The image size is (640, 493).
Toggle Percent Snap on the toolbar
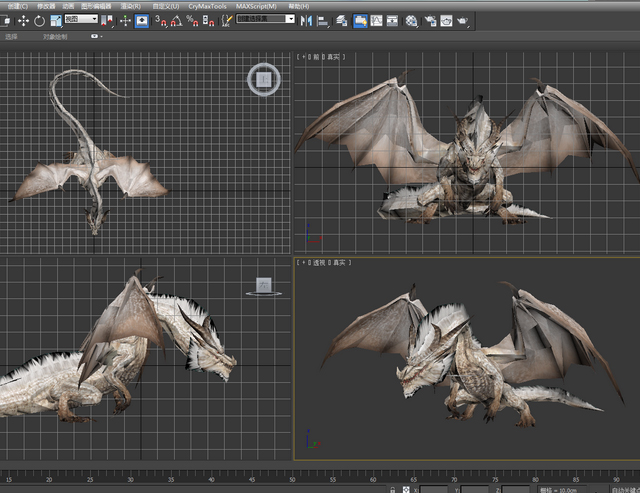191,20
